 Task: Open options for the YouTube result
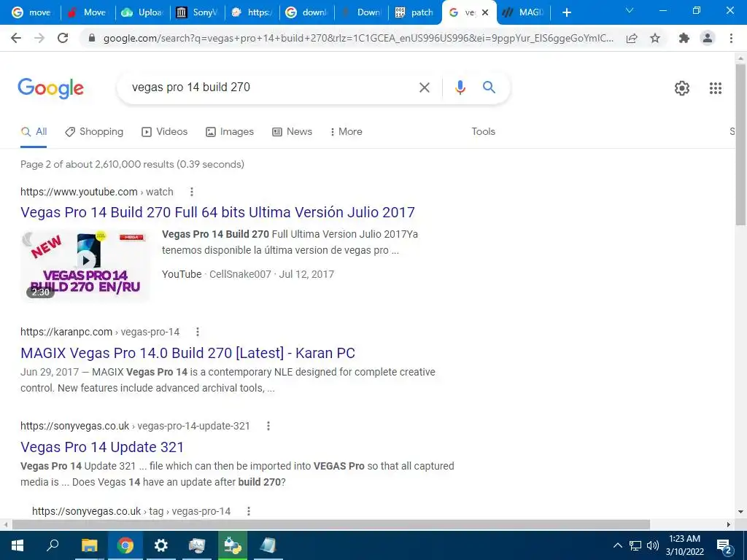point(192,192)
